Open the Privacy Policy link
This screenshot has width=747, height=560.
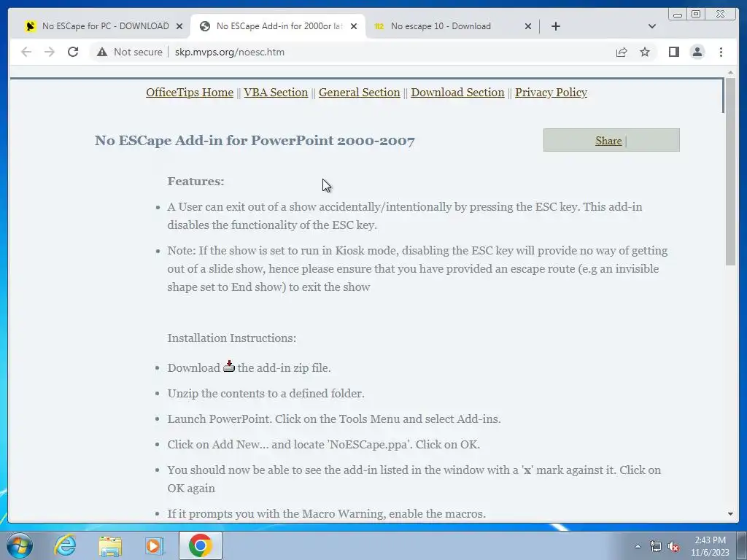tap(551, 93)
